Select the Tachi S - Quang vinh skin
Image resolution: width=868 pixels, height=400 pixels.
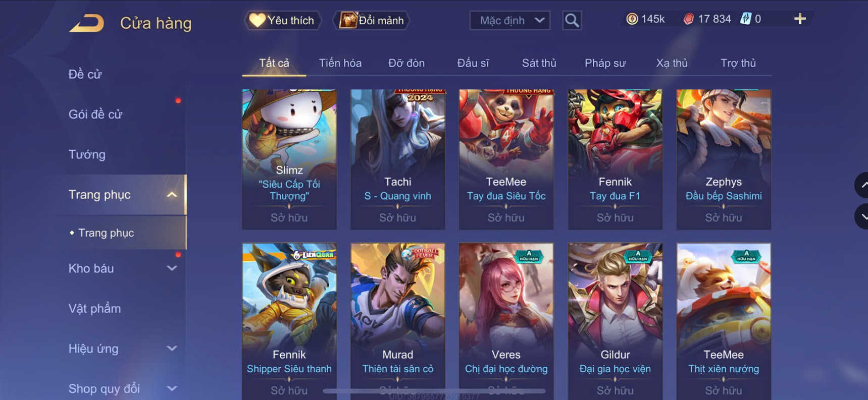click(398, 159)
